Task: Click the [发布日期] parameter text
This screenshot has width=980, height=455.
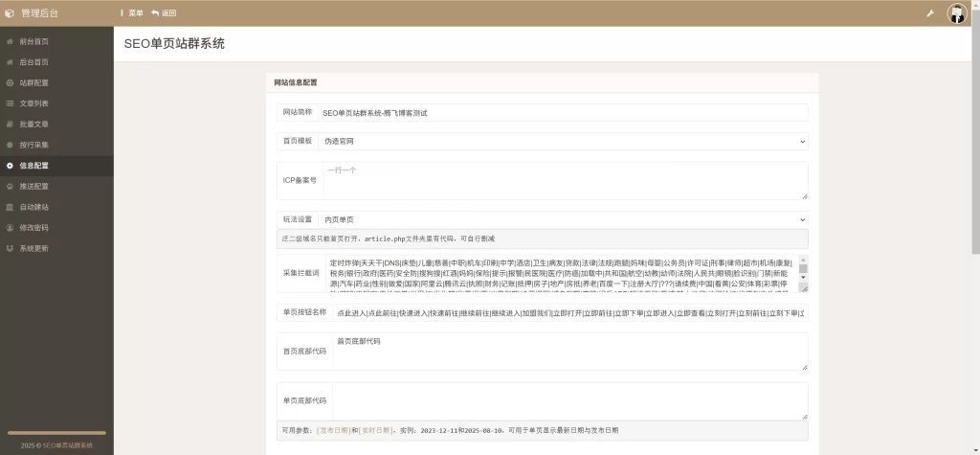Action: (x=333, y=431)
